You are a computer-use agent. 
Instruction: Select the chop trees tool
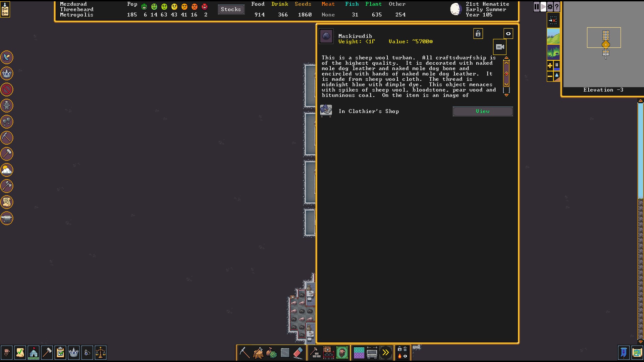coord(258,353)
